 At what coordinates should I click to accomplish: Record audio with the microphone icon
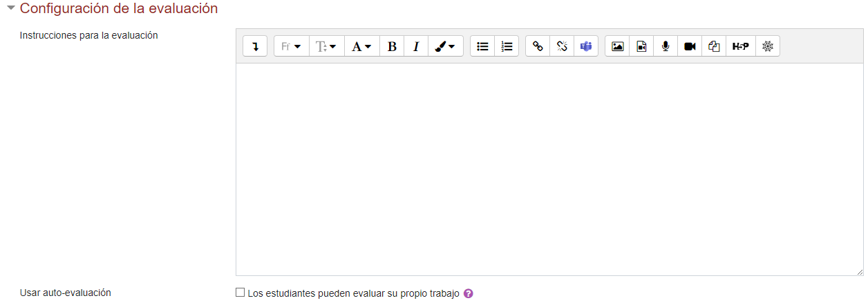click(x=666, y=46)
